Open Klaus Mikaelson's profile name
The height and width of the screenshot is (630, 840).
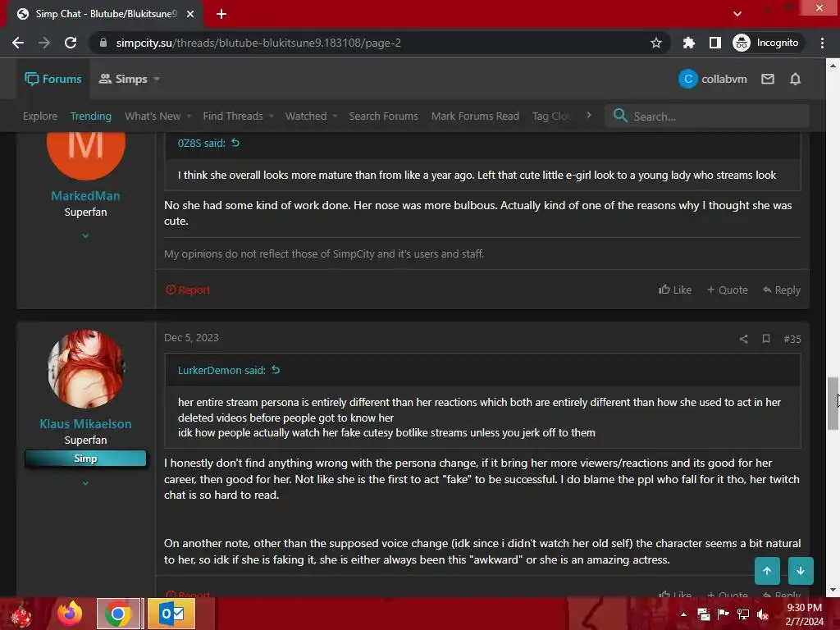click(85, 424)
